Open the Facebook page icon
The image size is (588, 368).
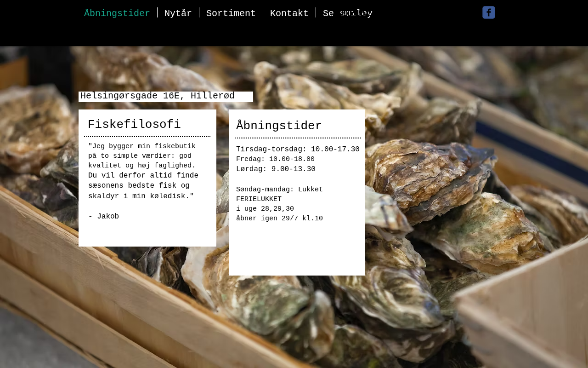tap(489, 12)
